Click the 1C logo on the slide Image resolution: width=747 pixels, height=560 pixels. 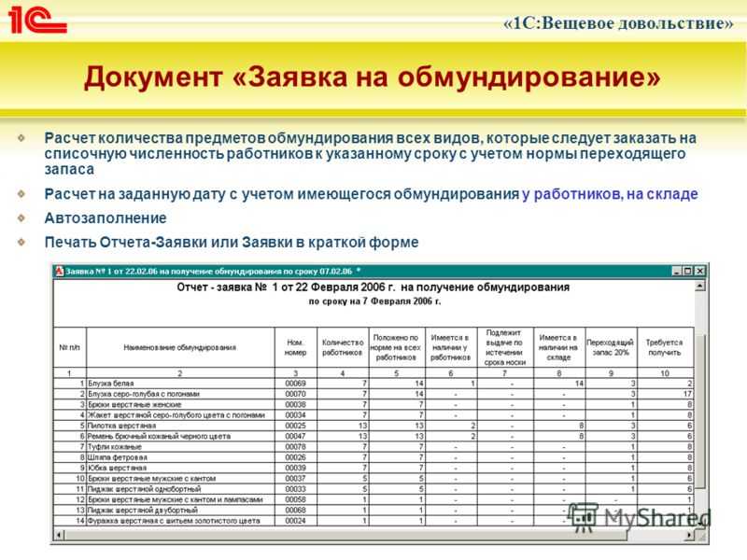tap(37, 20)
